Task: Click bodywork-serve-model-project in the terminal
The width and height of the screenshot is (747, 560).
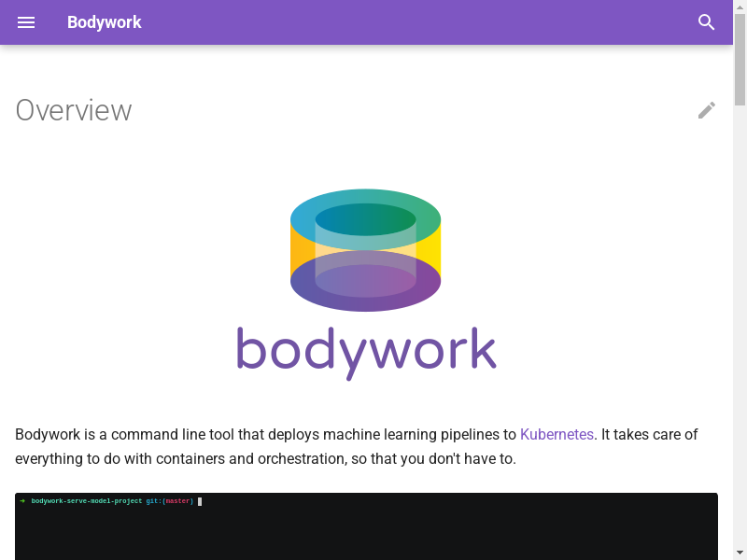Action: (86, 501)
